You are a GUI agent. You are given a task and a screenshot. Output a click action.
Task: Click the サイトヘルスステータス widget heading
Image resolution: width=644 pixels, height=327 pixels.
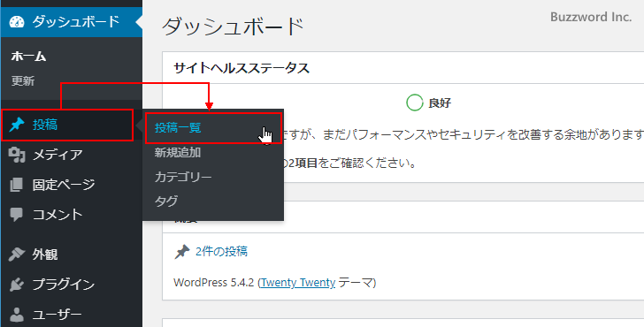(x=241, y=68)
